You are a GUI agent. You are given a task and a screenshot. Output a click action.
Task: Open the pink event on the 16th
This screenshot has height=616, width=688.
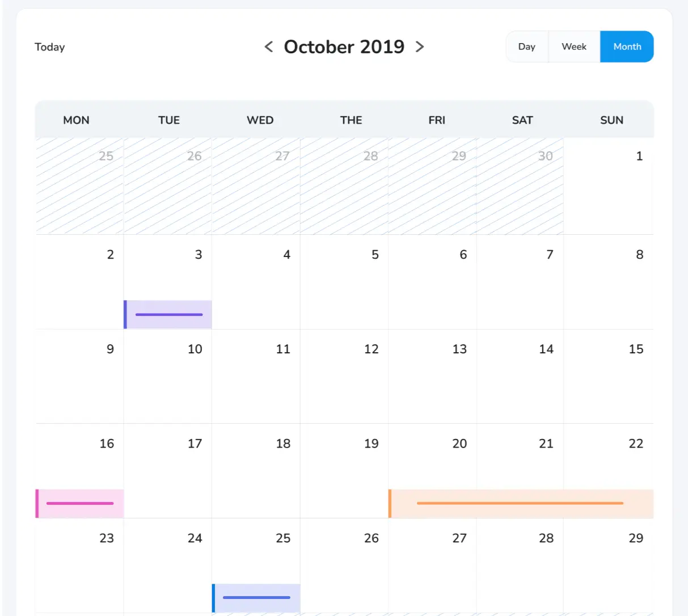[x=80, y=503]
